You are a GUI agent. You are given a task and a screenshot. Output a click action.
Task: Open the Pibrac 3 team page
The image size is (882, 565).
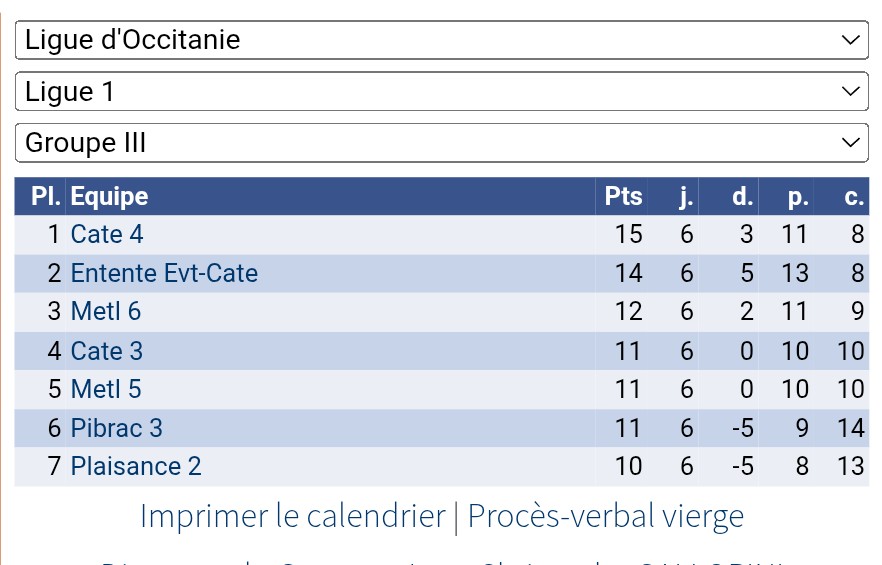click(116, 428)
